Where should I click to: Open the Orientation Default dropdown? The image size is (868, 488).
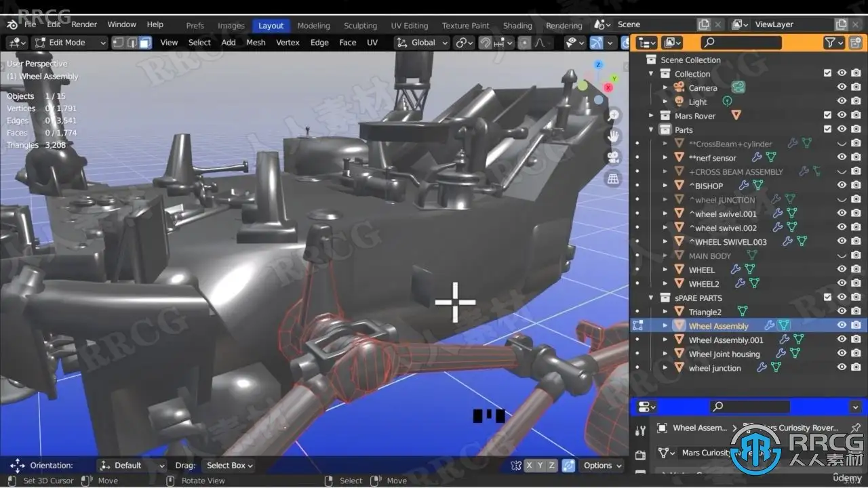point(132,466)
